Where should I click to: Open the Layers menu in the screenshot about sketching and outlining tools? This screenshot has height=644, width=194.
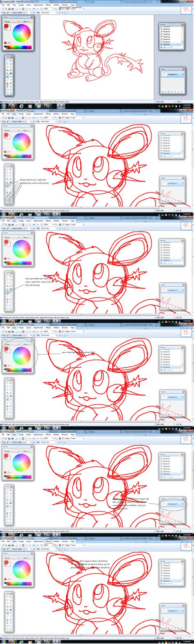coord(29,114)
